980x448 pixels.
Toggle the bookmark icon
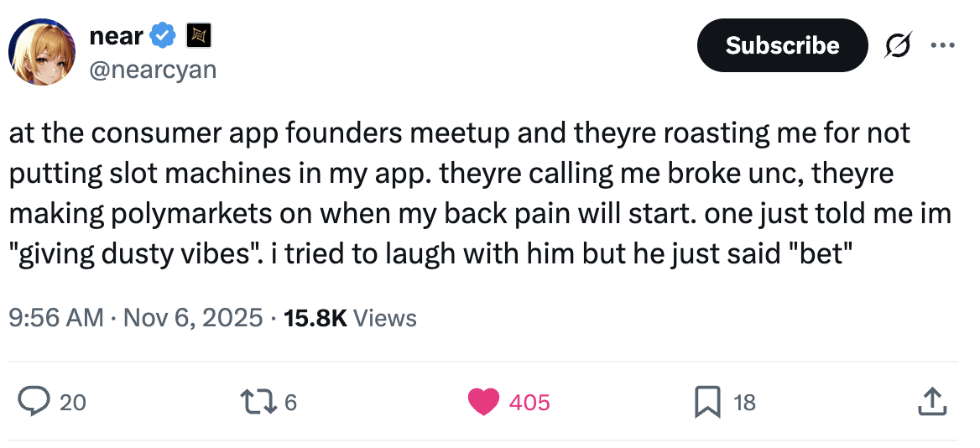pyautogui.click(x=707, y=403)
